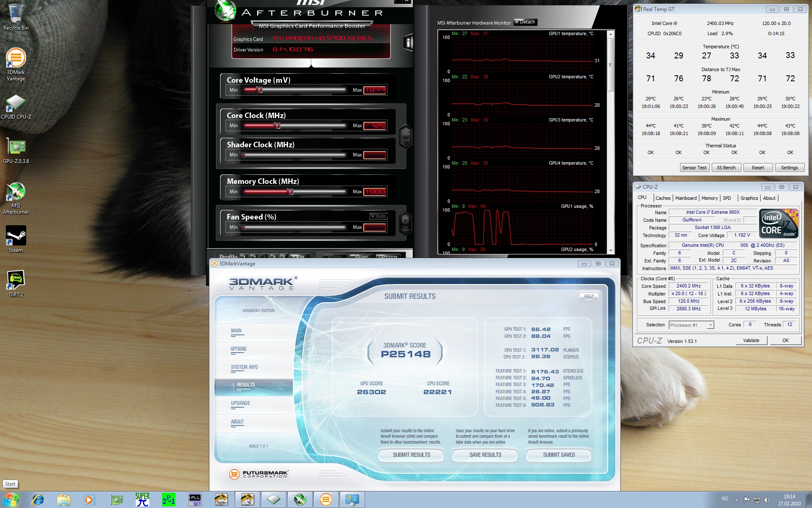The height and width of the screenshot is (508, 812).
Task: Click the Fan Speed slider handle
Action: (243, 227)
